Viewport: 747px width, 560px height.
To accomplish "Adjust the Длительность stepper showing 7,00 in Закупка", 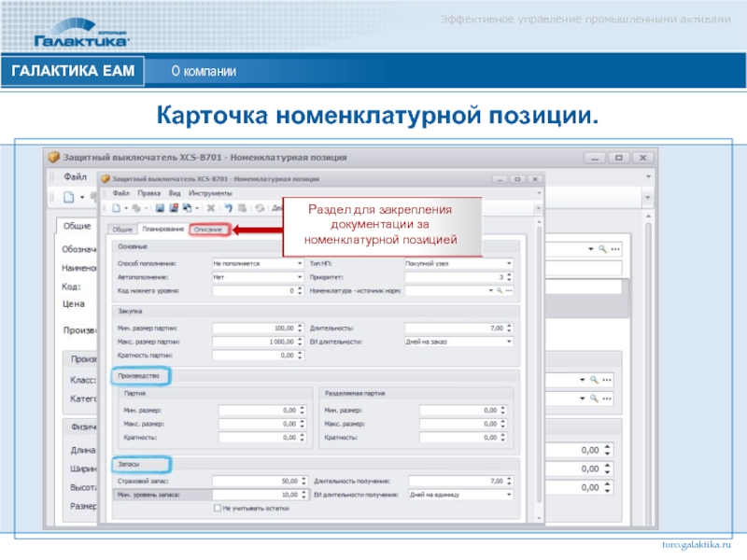I will [x=509, y=329].
